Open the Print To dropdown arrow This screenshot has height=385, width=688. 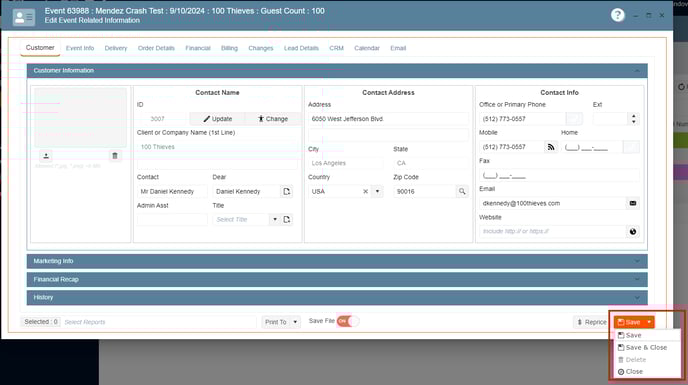point(295,322)
